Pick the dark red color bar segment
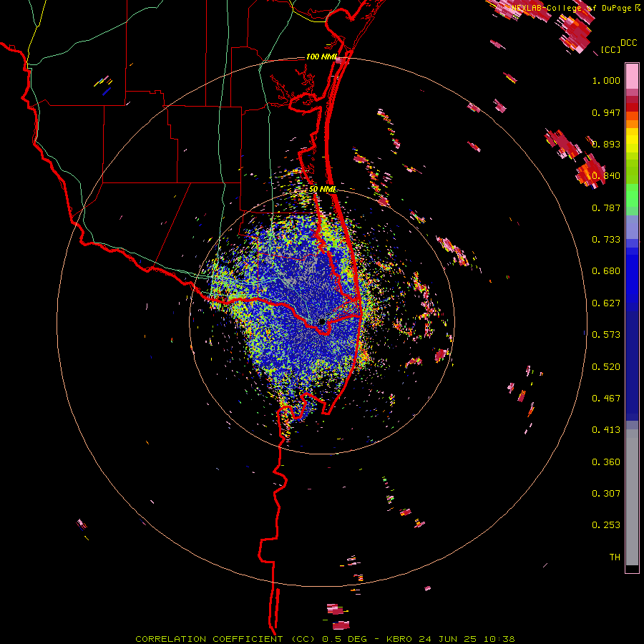The image size is (644, 644). click(x=632, y=107)
